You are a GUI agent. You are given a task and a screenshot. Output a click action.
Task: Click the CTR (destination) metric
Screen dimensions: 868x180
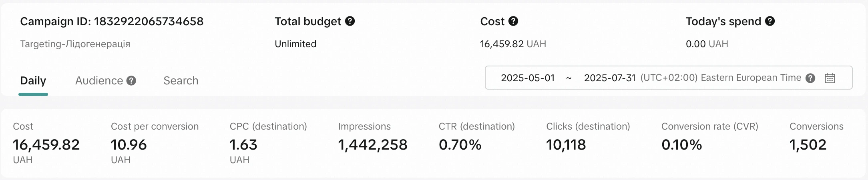(476, 143)
